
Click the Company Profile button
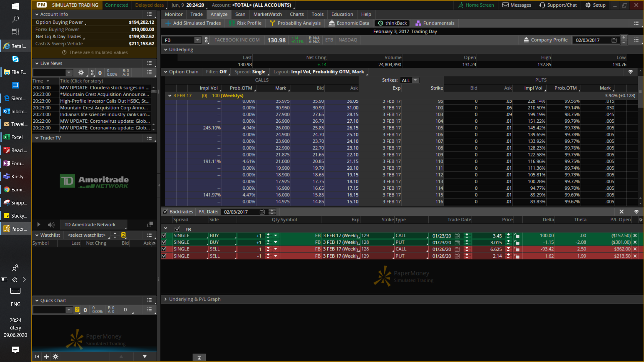click(545, 40)
